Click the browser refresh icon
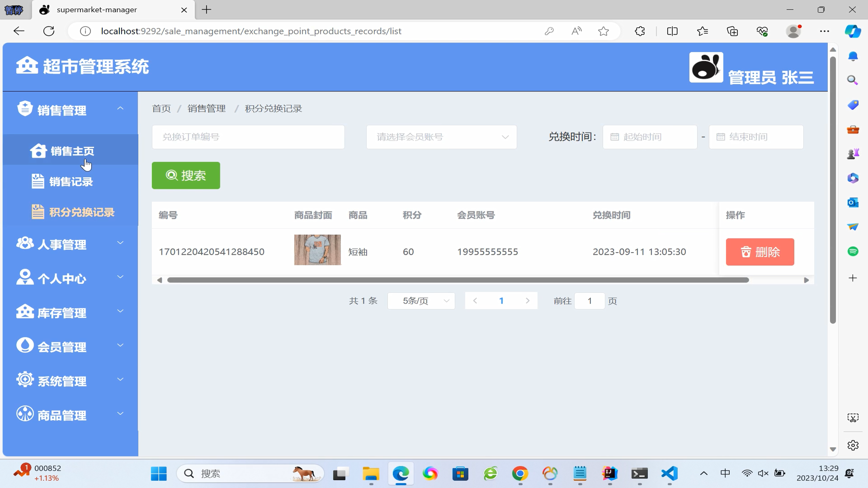 pyautogui.click(x=49, y=31)
